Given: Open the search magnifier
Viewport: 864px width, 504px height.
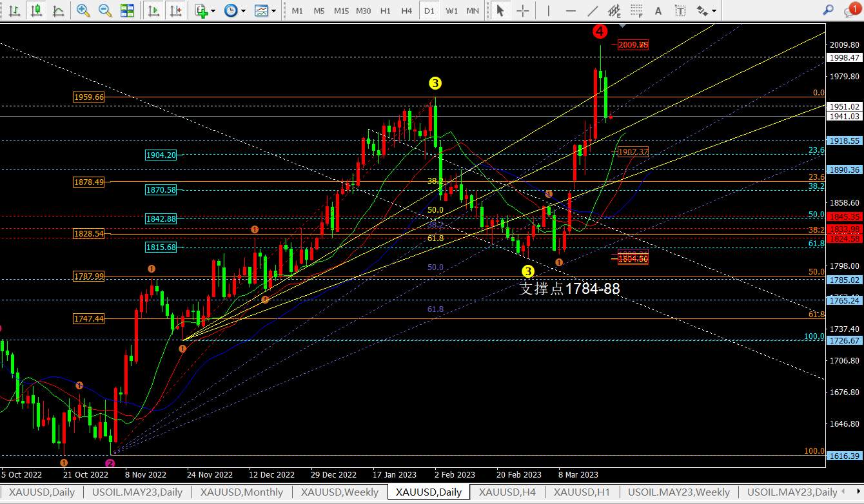Looking at the screenshot, I should pos(829,10).
